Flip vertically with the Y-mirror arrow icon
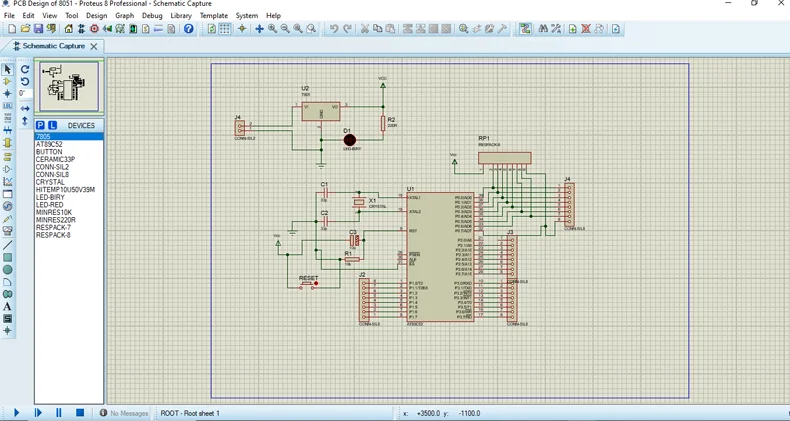 click(x=25, y=121)
